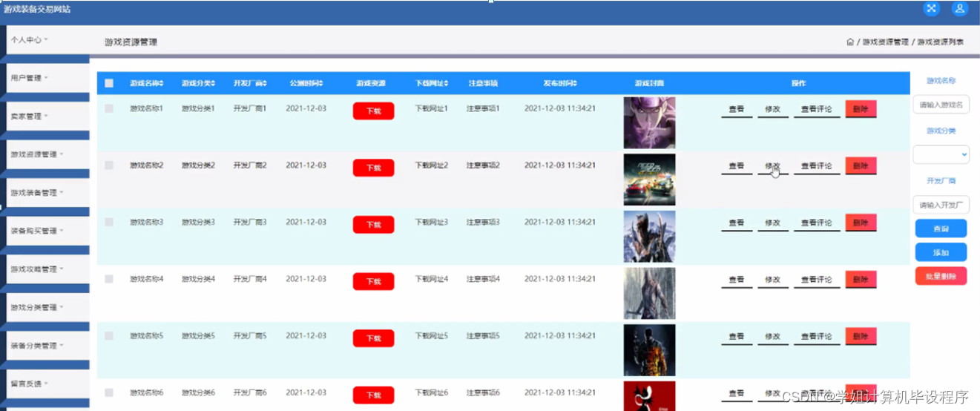Click 游戏资源管理 breadcrumb link

click(885, 42)
